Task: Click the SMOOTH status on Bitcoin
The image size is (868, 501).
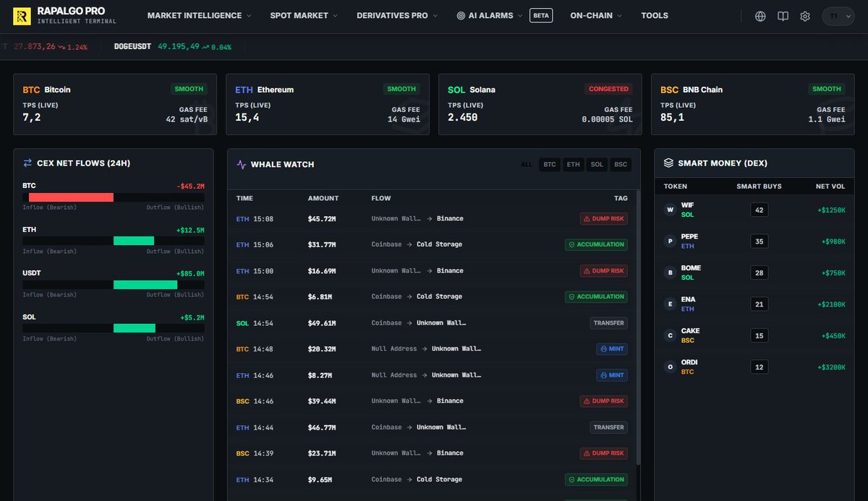Action: [x=189, y=89]
